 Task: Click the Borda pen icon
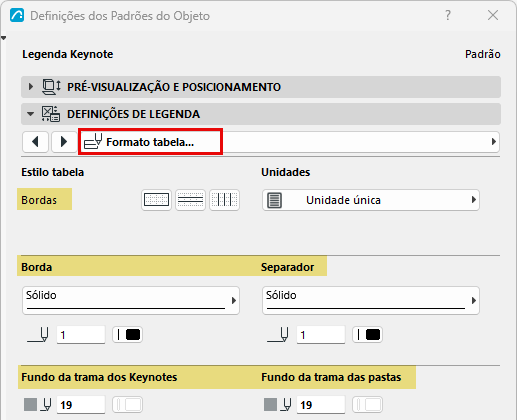(x=38, y=335)
